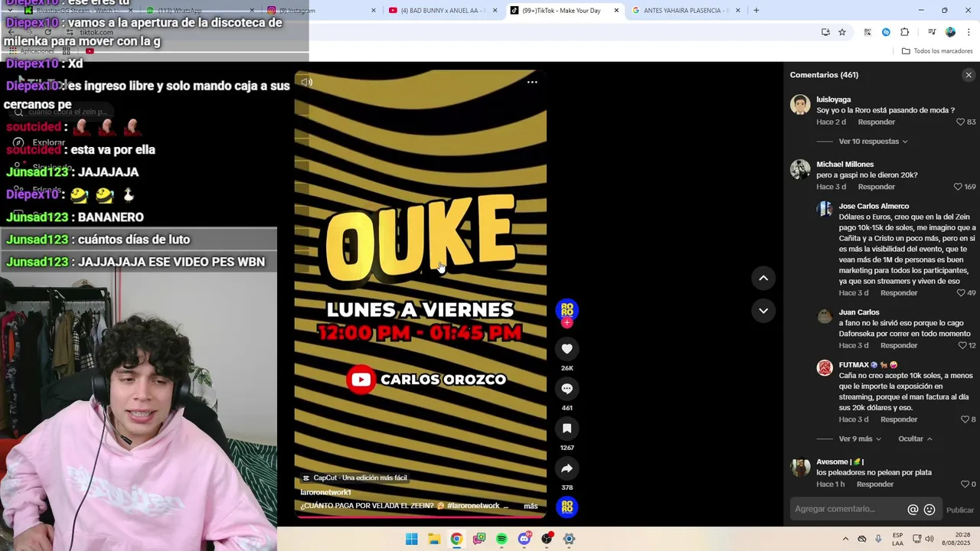
Task: Open the Windows Start menu
Action: pos(411,539)
